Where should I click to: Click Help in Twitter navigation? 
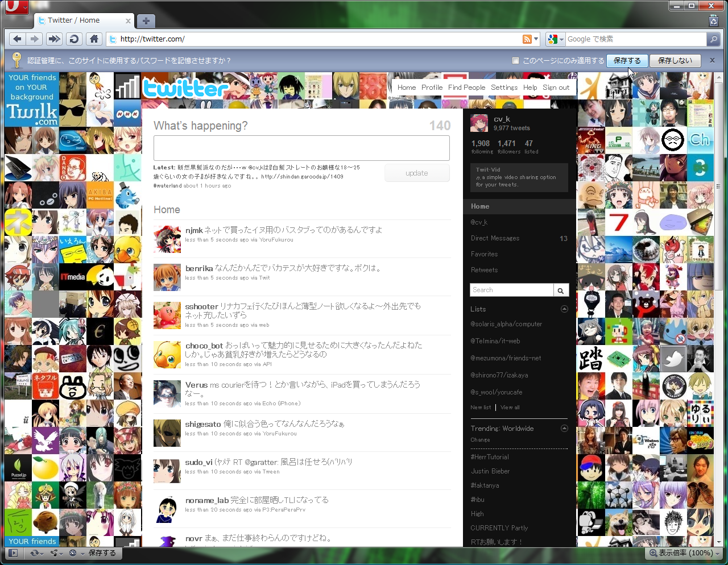[530, 88]
